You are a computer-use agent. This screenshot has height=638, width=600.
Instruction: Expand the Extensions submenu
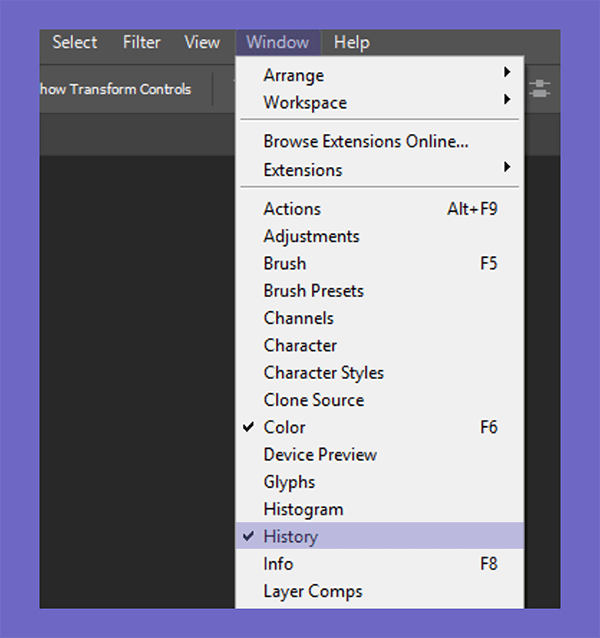tap(303, 170)
